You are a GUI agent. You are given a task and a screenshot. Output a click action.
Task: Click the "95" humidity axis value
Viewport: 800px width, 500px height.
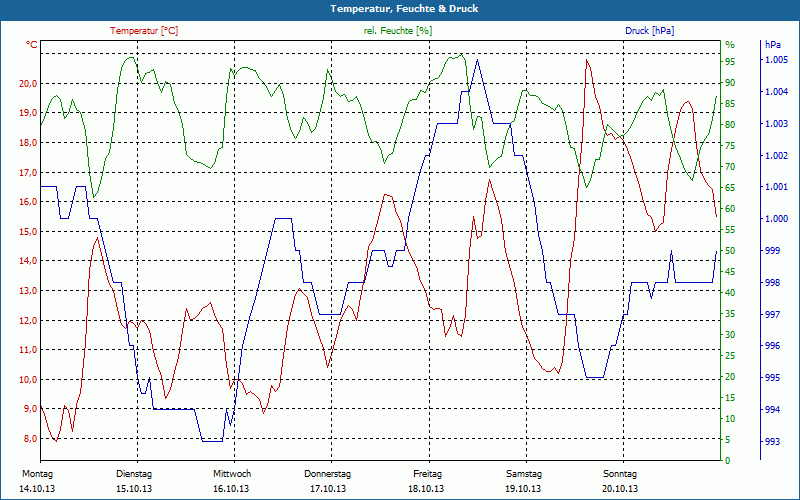[730, 62]
